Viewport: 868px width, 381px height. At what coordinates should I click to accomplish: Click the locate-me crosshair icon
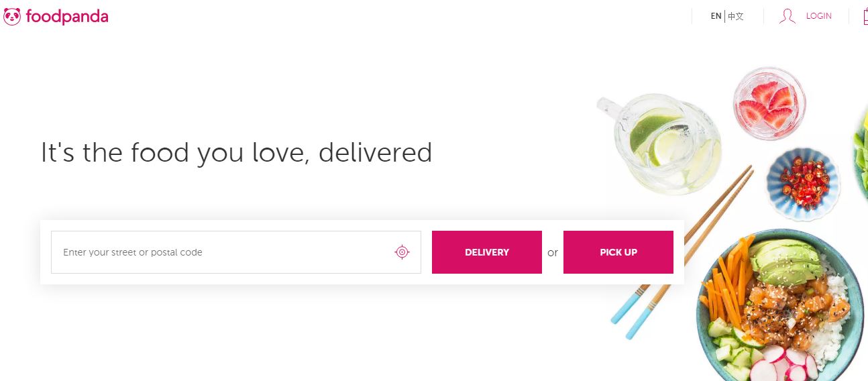(402, 252)
